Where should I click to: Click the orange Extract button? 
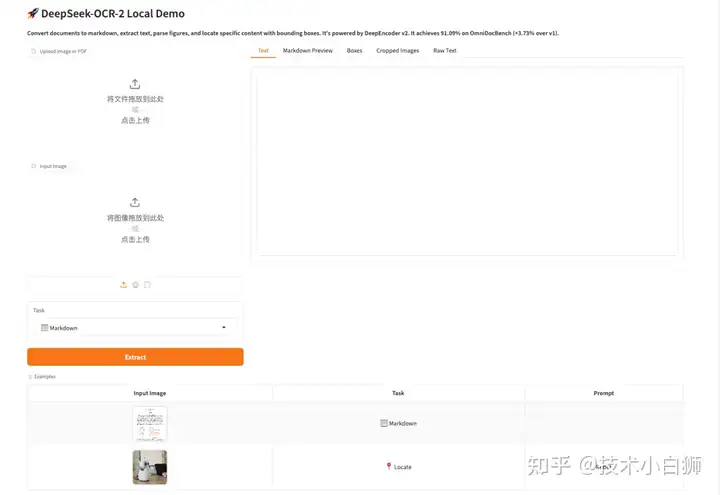[135, 357]
